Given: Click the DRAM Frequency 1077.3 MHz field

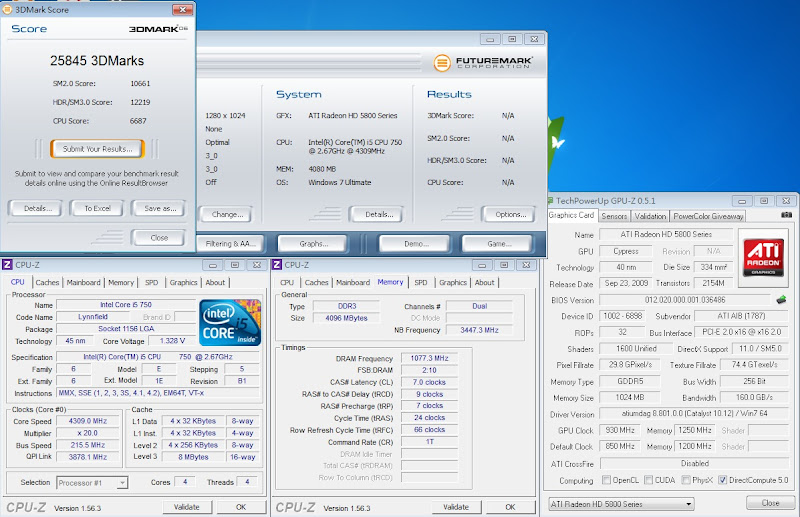Looking at the screenshot, I should (x=429, y=358).
